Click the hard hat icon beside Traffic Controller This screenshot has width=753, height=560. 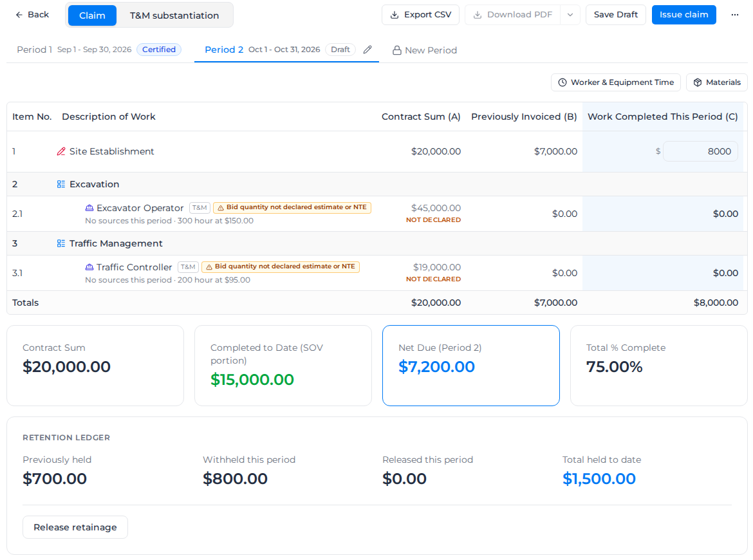89,267
